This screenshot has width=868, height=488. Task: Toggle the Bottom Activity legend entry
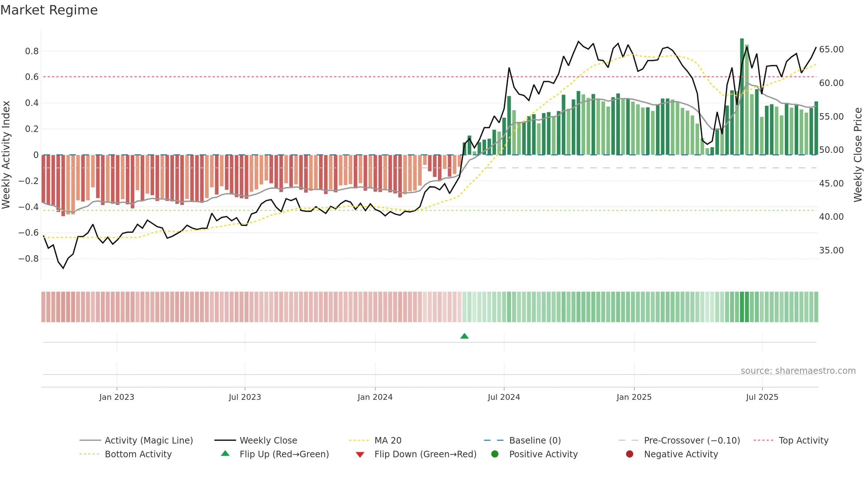pos(125,454)
